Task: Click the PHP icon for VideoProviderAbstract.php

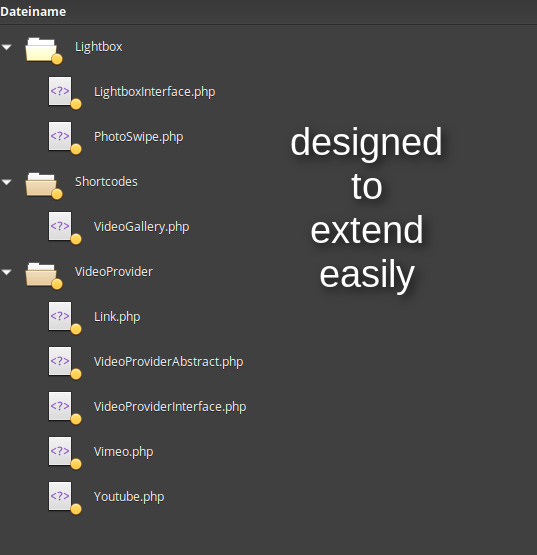Action: 64,363
